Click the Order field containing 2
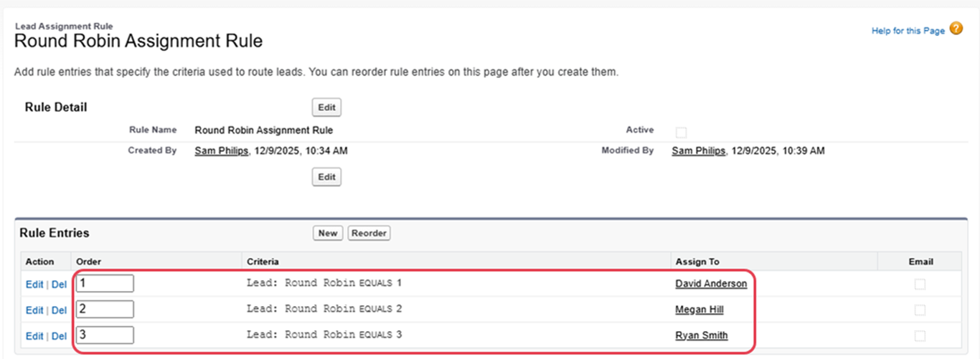 (105, 310)
